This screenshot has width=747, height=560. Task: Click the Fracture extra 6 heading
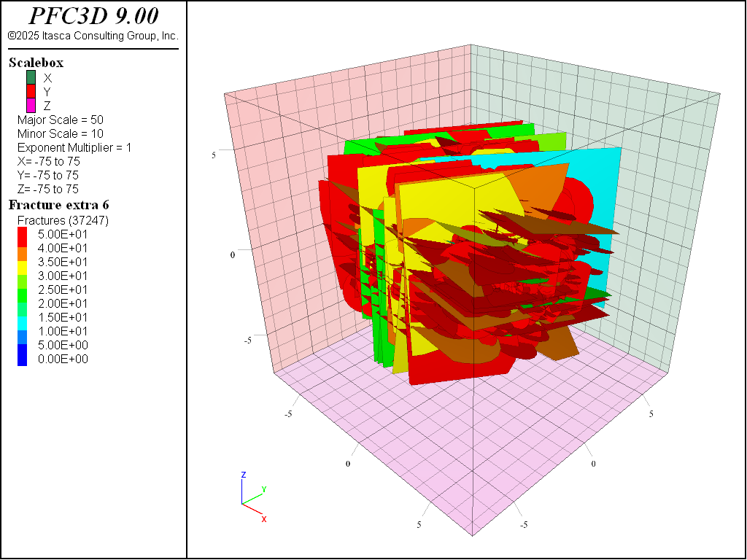pos(58,205)
